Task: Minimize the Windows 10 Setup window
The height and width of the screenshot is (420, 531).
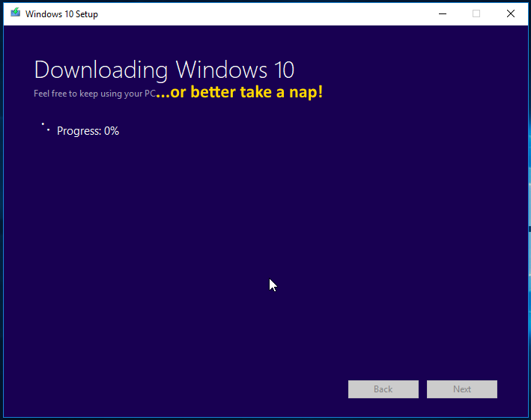Action: pos(443,14)
